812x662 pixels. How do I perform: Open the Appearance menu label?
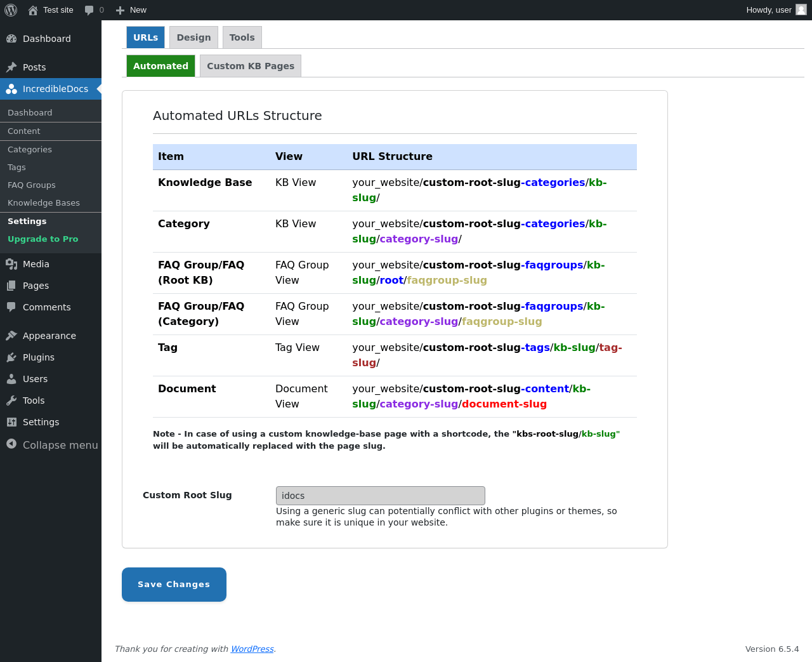coord(49,336)
